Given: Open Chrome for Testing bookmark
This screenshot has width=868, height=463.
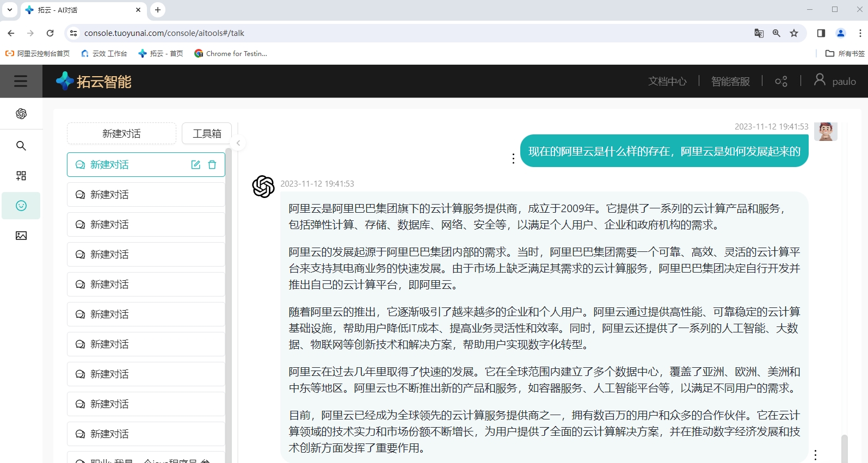Looking at the screenshot, I should 231,53.
